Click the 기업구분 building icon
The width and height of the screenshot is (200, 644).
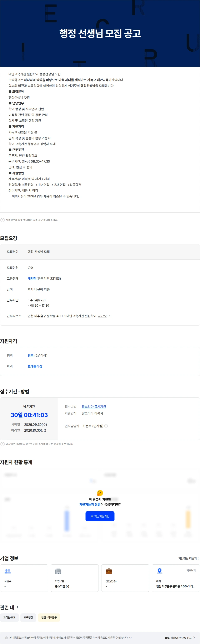(58, 571)
